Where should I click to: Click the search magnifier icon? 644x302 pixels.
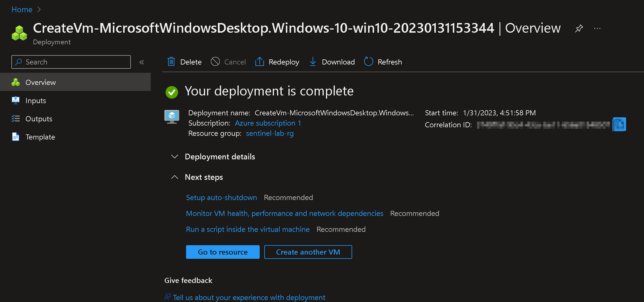point(18,62)
